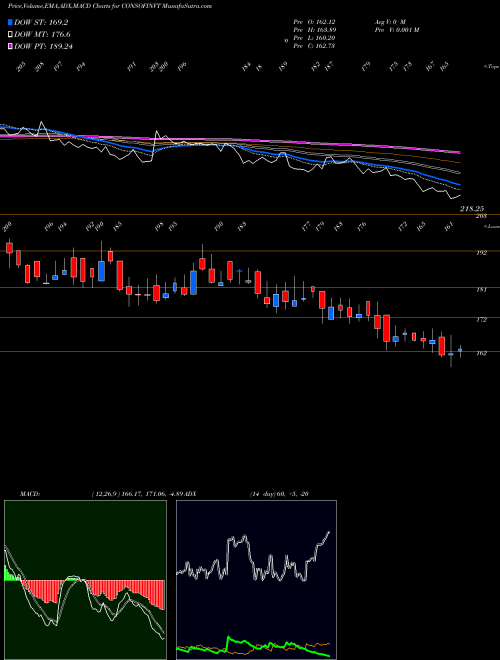Open the ADX indicator chart panel
This screenshot has height=660, width=500.
256,580
